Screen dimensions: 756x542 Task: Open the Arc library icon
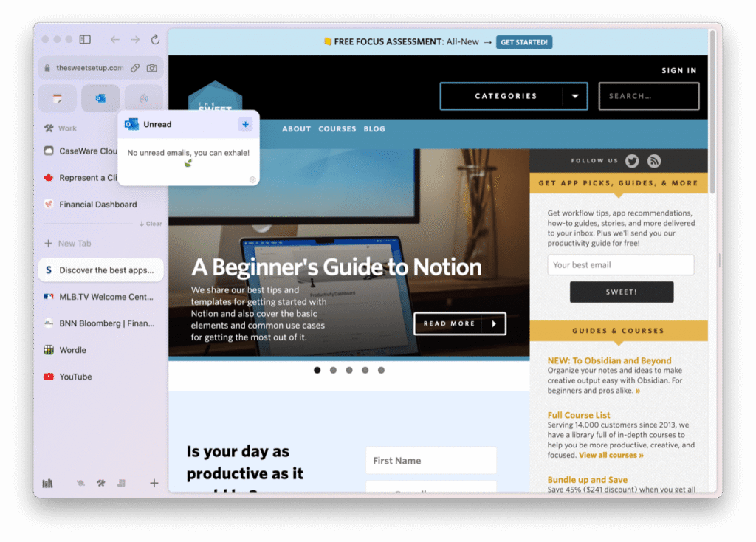(x=48, y=484)
